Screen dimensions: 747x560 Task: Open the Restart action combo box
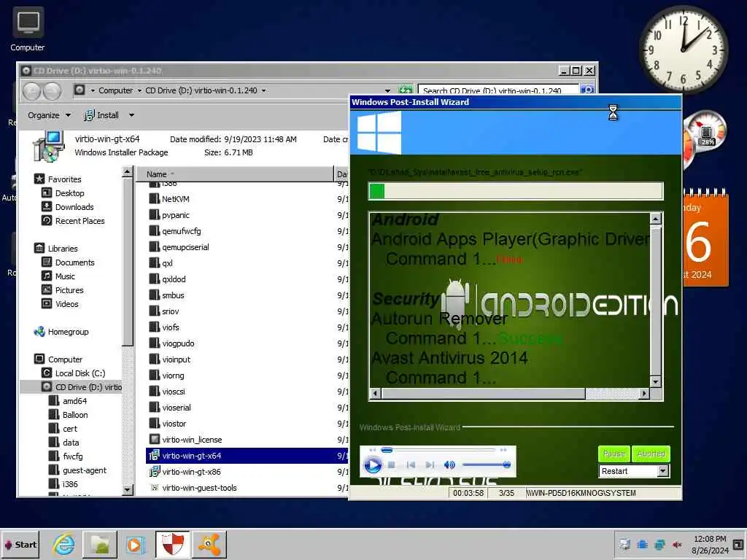point(634,471)
